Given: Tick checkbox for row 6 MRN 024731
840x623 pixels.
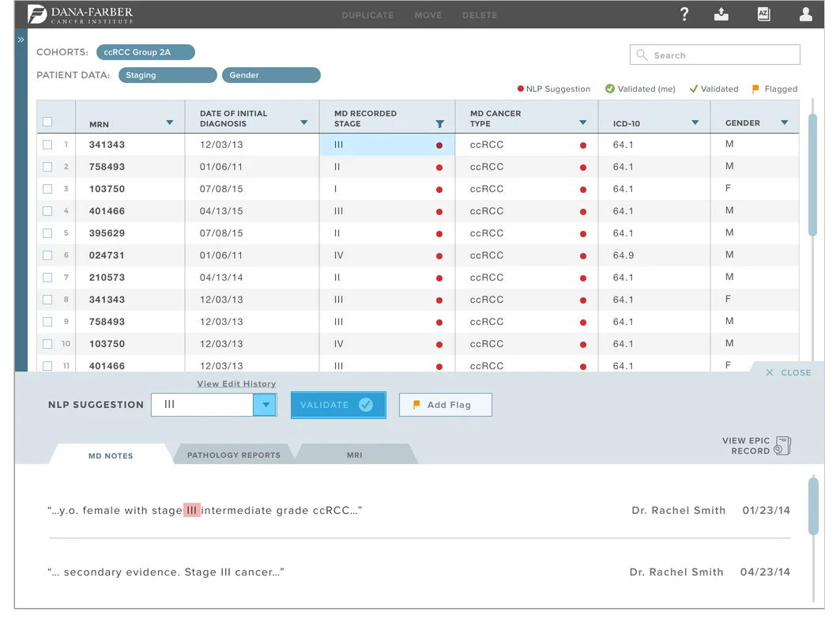Looking at the screenshot, I should (x=47, y=255).
